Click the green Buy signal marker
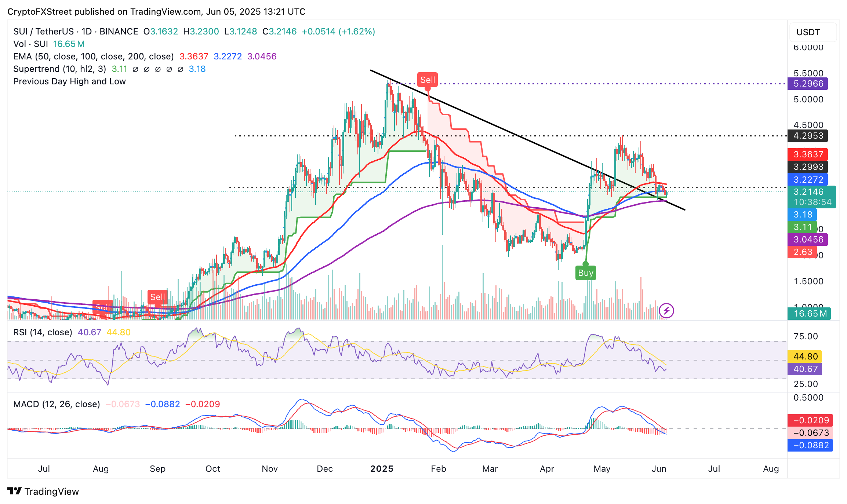 (x=585, y=273)
